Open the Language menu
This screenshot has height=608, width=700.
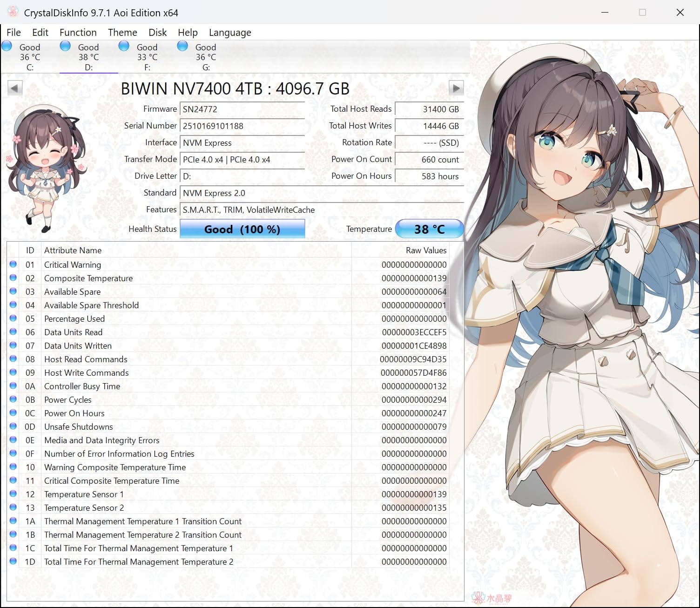[x=230, y=33]
